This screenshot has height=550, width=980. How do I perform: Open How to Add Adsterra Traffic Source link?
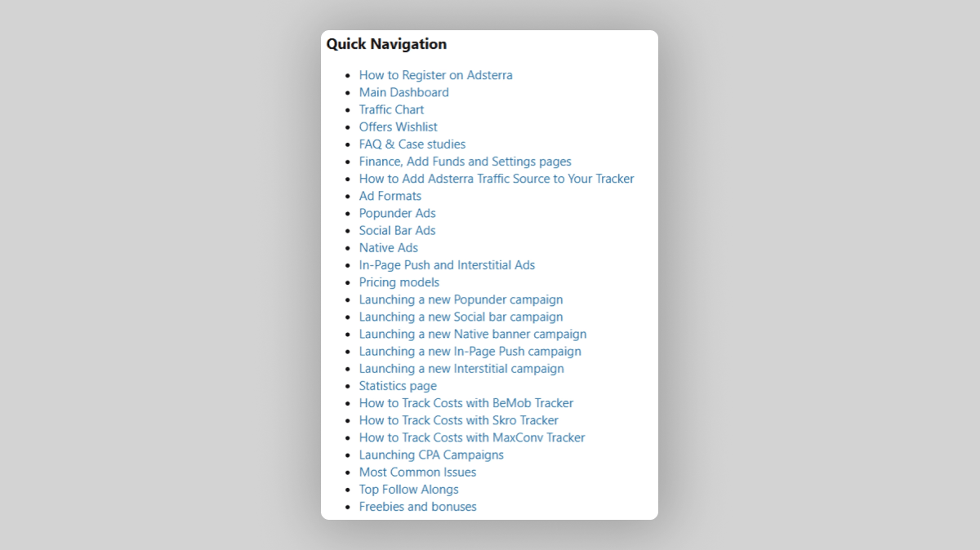click(x=496, y=179)
